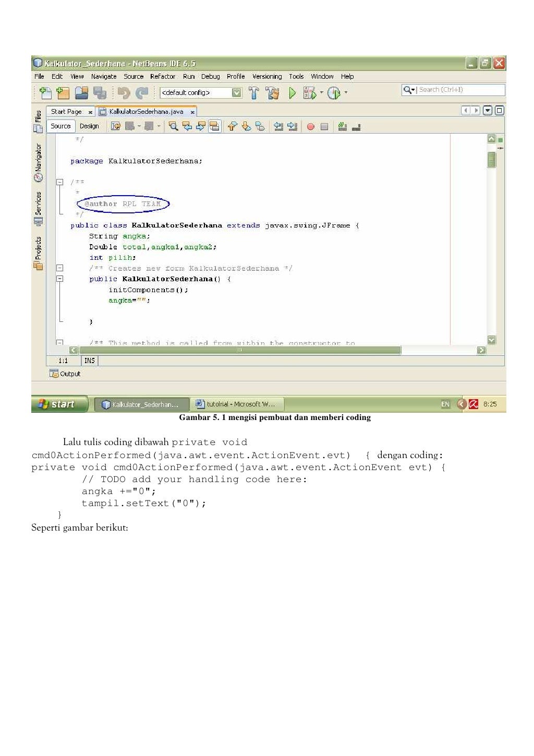Screen dimensions: 534x756
Task: Open the Edit menu
Action: [x=57, y=76]
